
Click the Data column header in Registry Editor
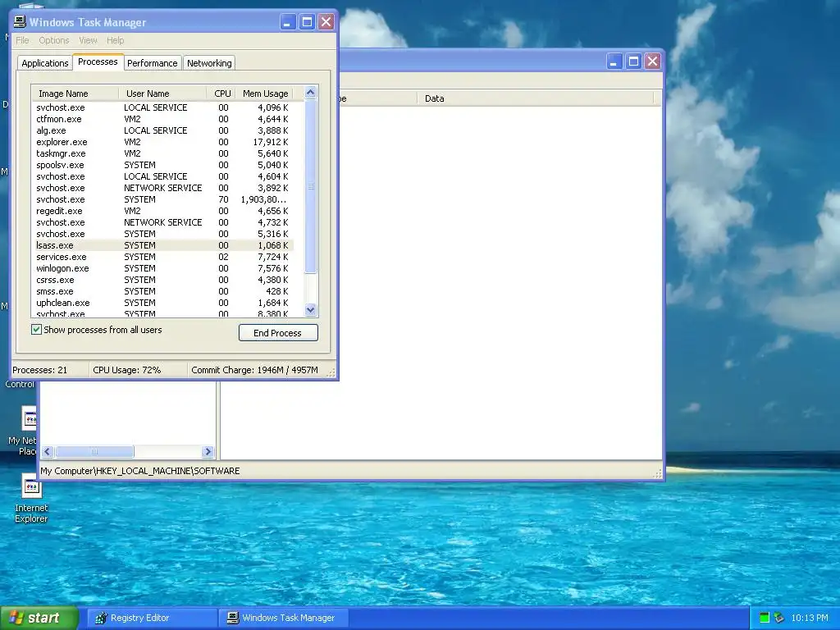coord(535,98)
